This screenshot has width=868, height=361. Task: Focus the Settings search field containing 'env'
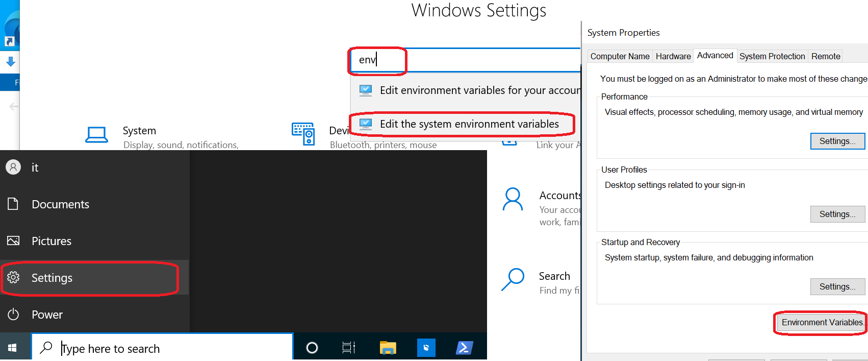[465, 60]
